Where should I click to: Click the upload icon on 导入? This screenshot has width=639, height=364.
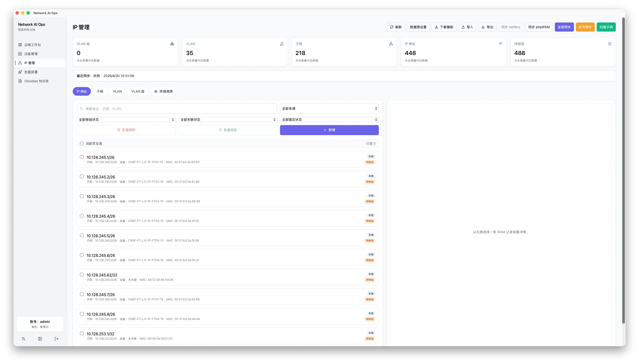[x=463, y=27]
